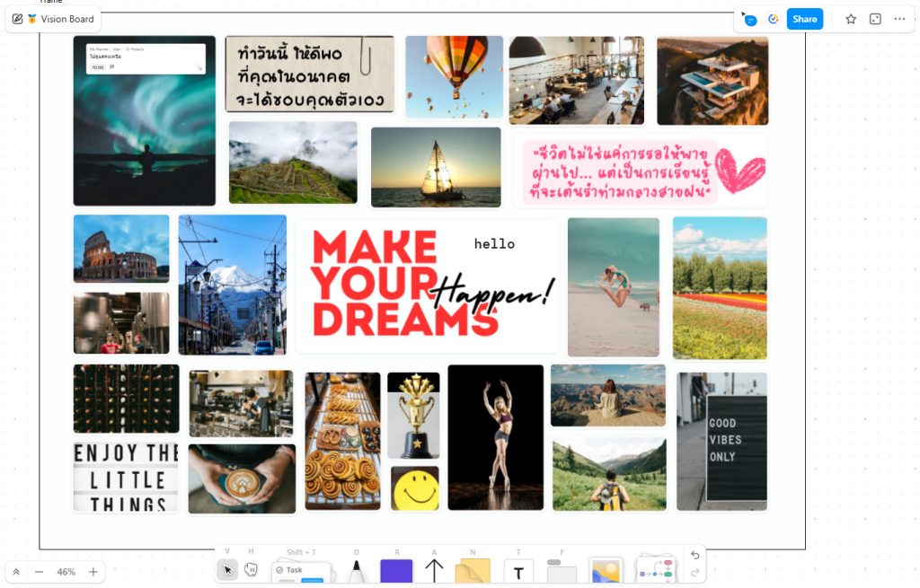Select the pink heart quote card
This screenshot has height=588, width=920.
[x=640, y=171]
